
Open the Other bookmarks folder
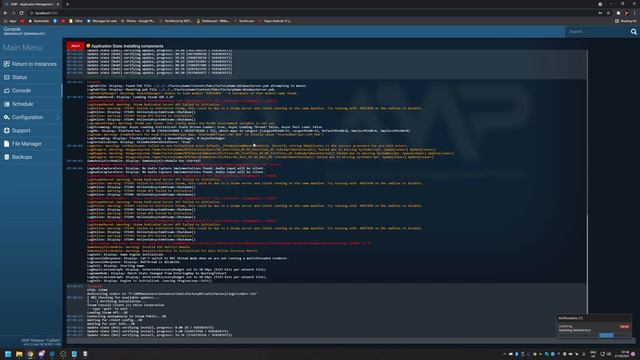(x=76, y=21)
